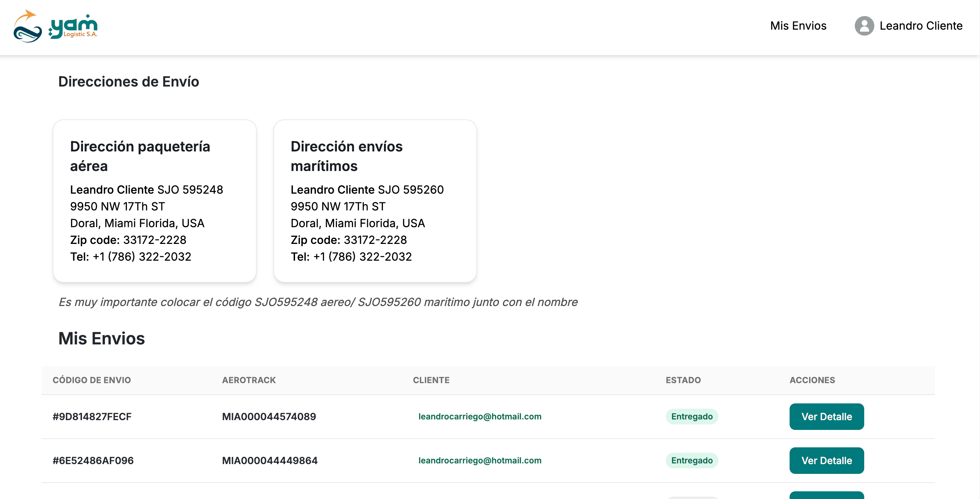980x499 pixels.
Task: Select the Dirección paquetería aérea card
Action: click(x=154, y=200)
